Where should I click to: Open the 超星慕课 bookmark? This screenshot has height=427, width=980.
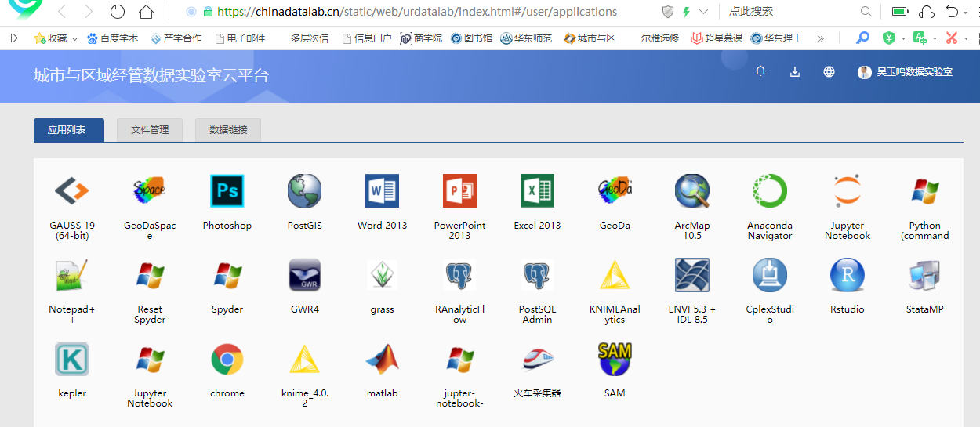pyautogui.click(x=717, y=38)
